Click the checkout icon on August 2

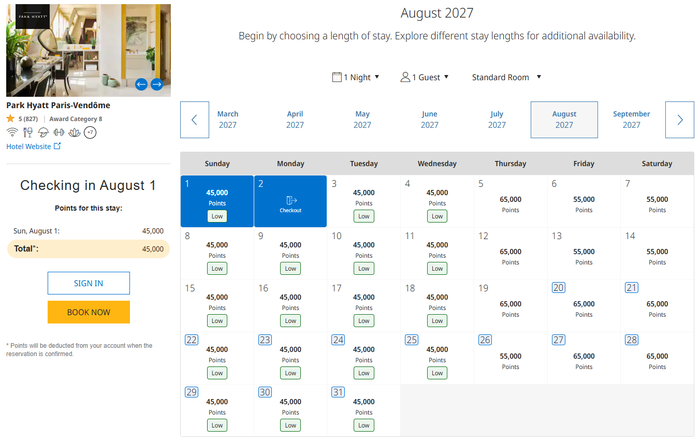(291, 200)
